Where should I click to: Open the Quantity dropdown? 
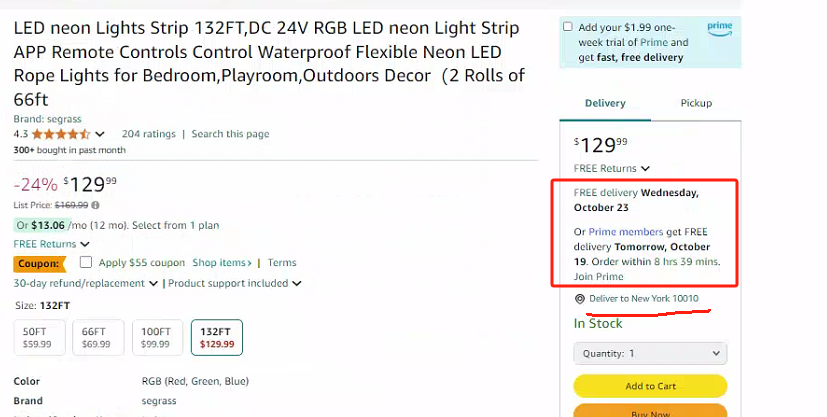pyautogui.click(x=649, y=353)
